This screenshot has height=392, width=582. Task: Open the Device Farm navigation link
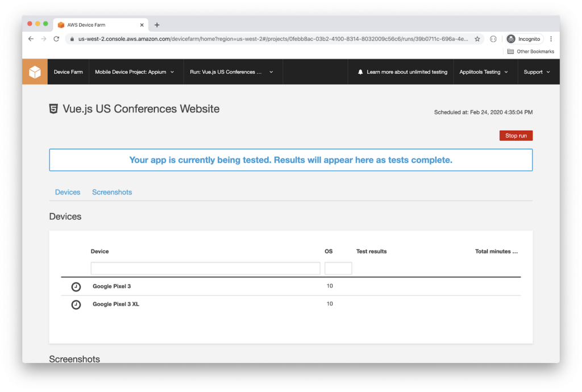68,72
